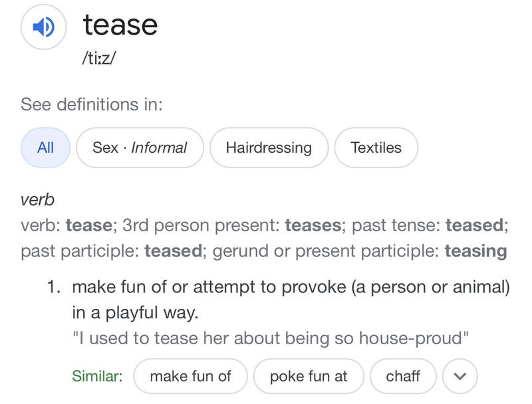Show Hairdressing definitions
This screenshot has height=404, width=532.
(269, 148)
